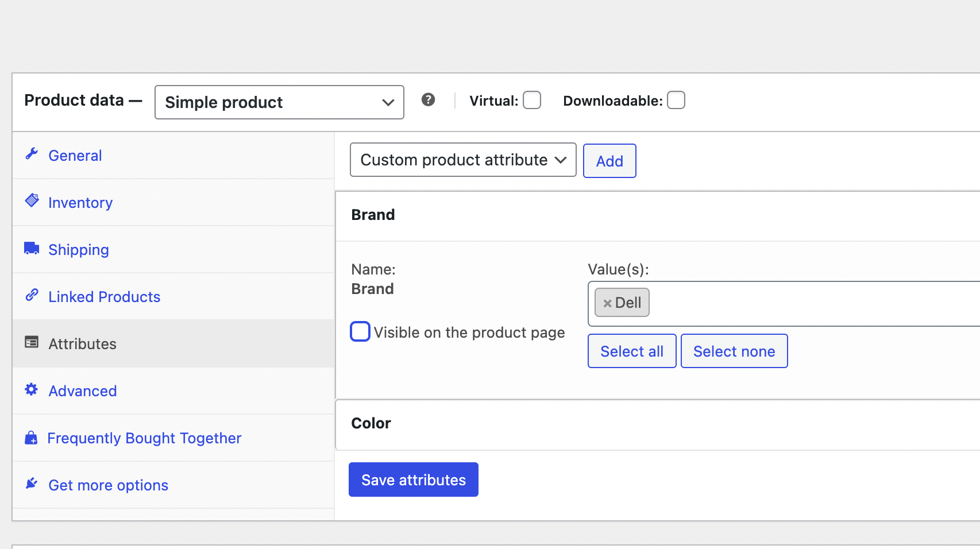Open the Simple product type dropdown
980x549 pixels.
279,102
